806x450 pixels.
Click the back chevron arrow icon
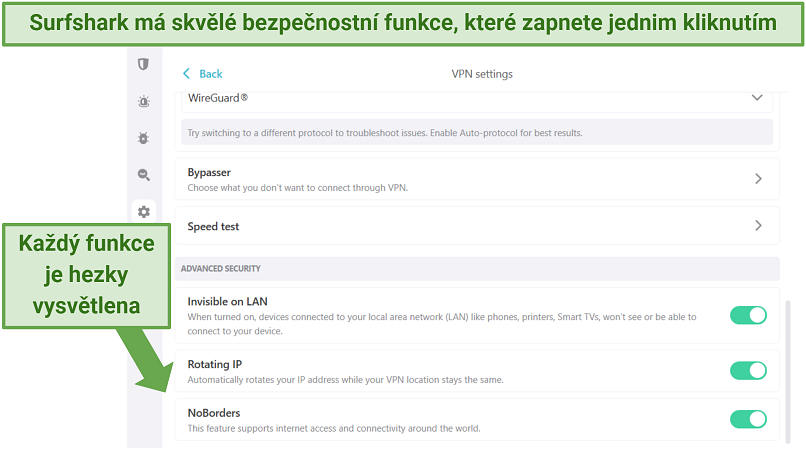(x=186, y=74)
